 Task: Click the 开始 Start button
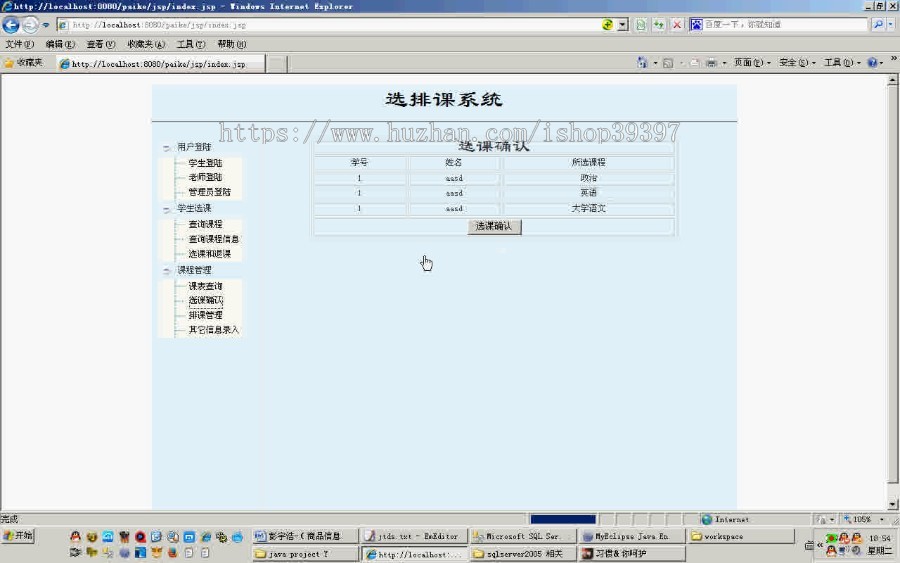[18, 536]
